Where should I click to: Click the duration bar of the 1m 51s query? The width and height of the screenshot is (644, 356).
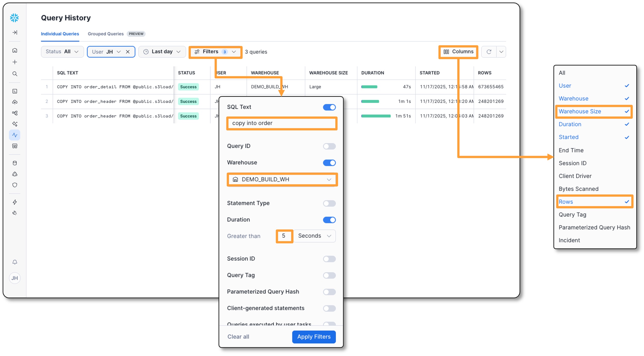[376, 116]
